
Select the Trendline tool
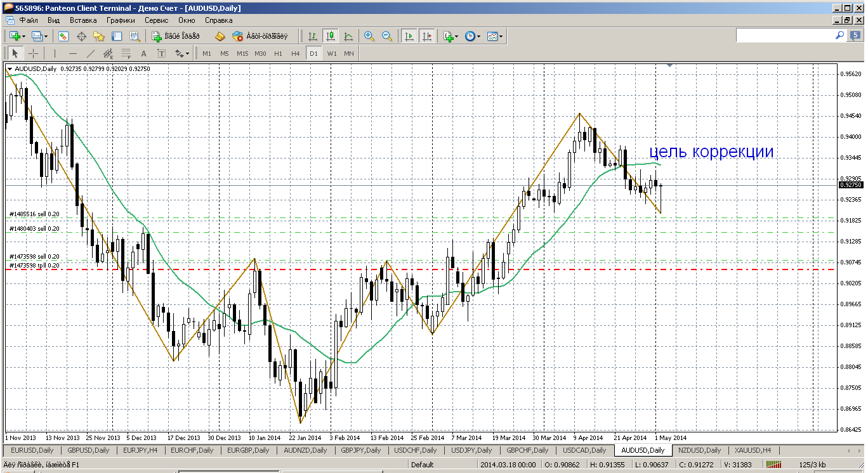(91, 53)
